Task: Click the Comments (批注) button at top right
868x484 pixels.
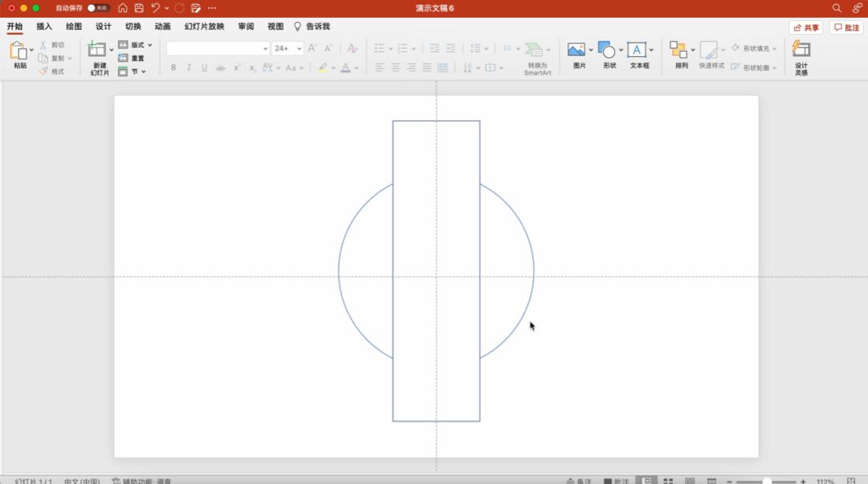Action: 846,27
